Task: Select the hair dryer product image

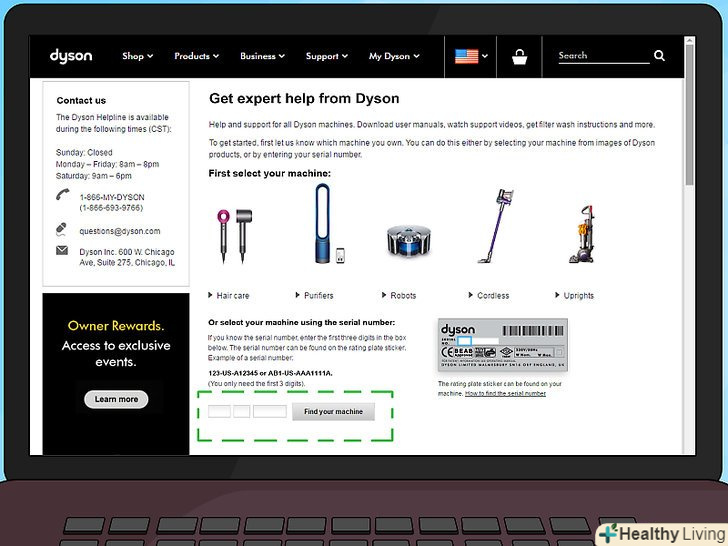Action: pos(234,236)
